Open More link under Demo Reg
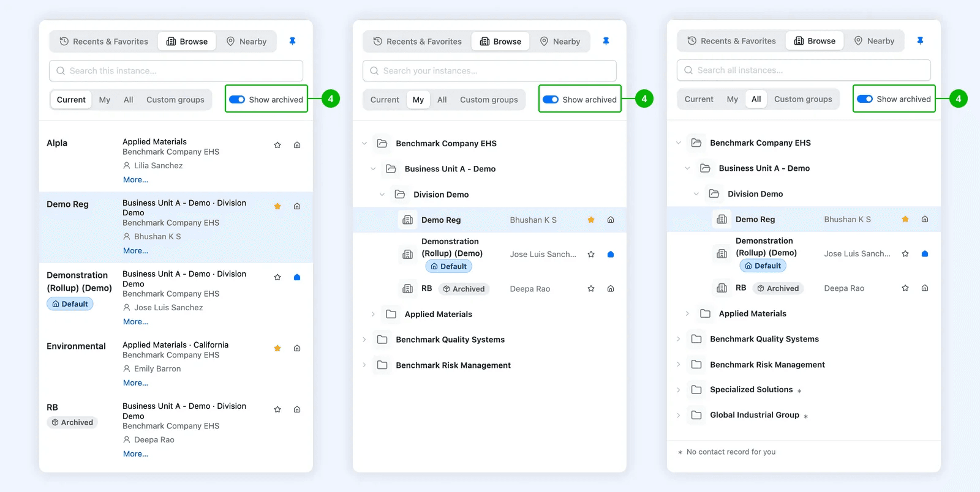 click(135, 251)
